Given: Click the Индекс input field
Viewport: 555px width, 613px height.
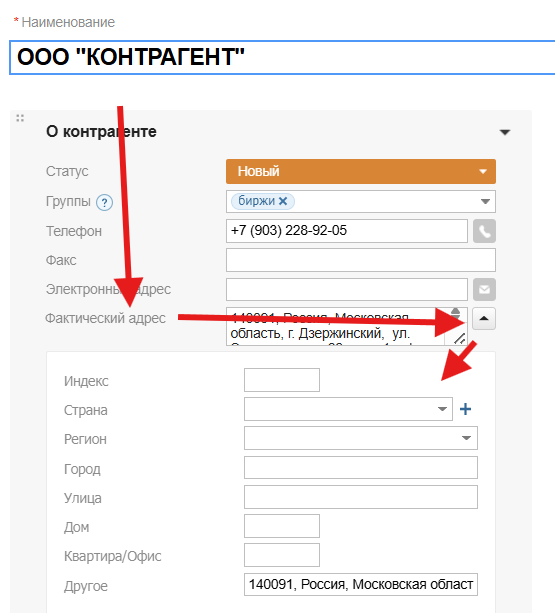Looking at the screenshot, I should click(282, 380).
